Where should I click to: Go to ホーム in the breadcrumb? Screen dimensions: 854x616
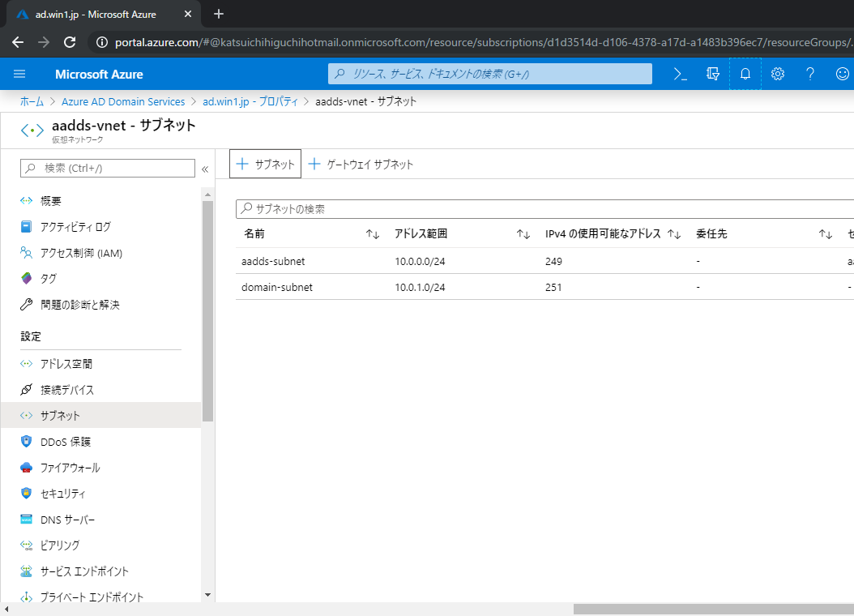click(32, 102)
